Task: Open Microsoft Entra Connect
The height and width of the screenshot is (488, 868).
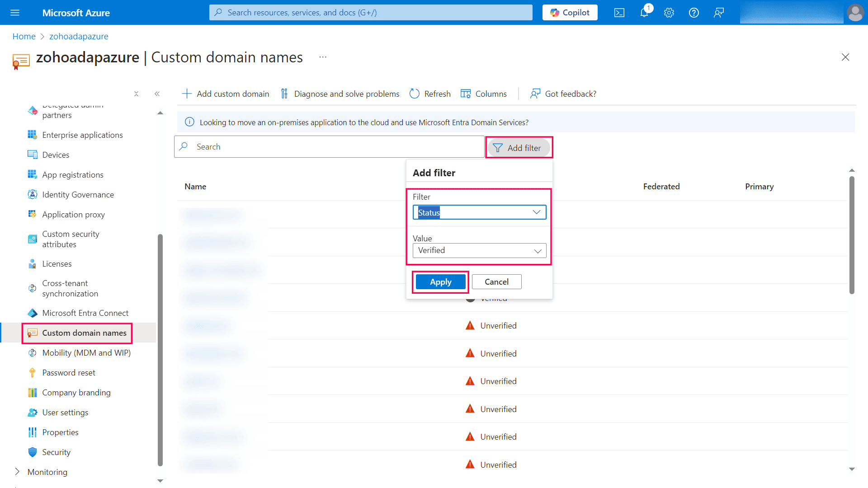Action: [85, 313]
